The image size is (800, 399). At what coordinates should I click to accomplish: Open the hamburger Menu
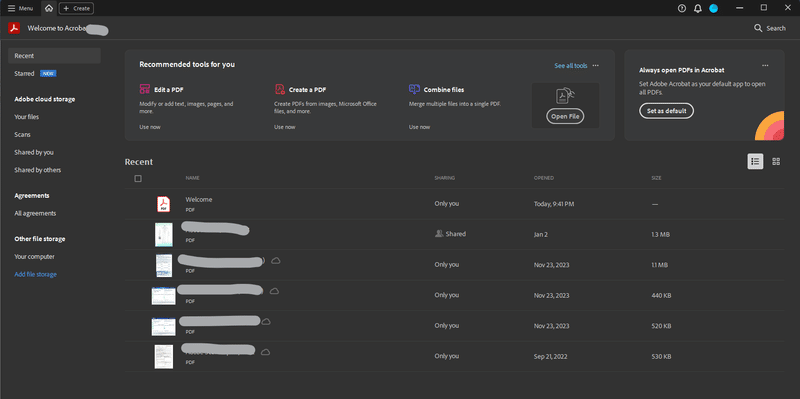[20, 8]
